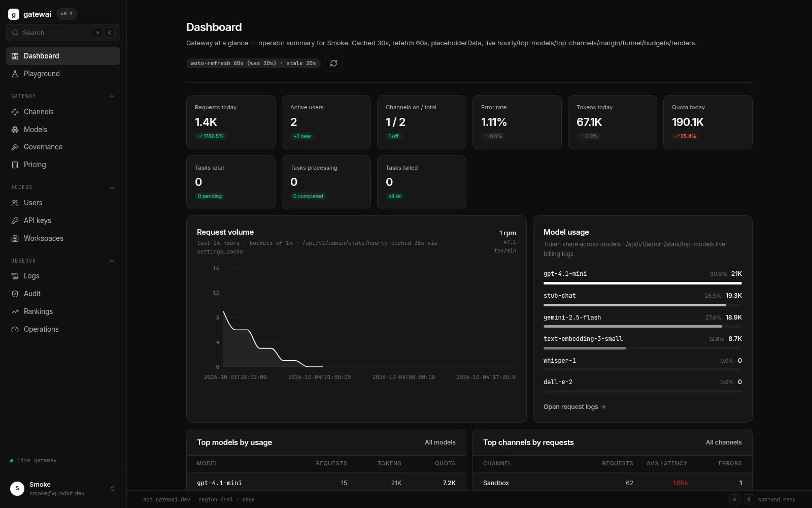Image resolution: width=812 pixels, height=508 pixels.
Task: Click the Channels icon in sidebar
Action: click(15, 112)
